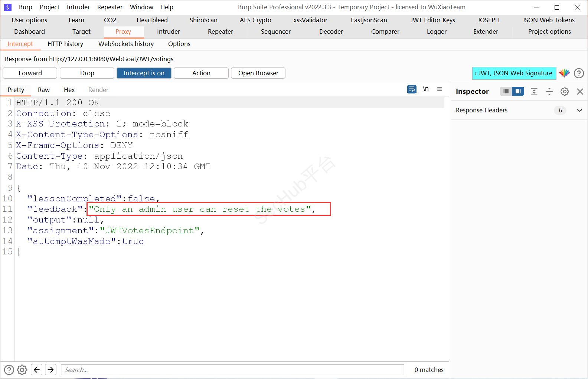Open search settings gear at bottom
The width and height of the screenshot is (588, 379).
(22, 370)
